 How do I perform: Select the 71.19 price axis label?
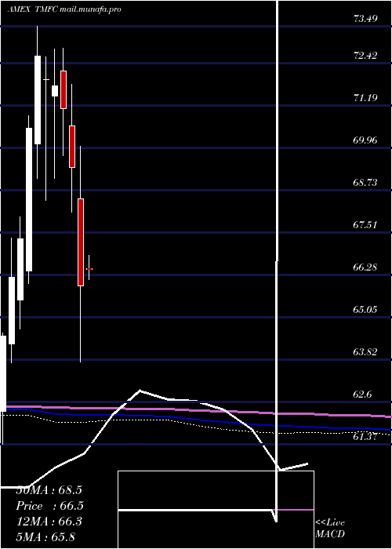365,97
